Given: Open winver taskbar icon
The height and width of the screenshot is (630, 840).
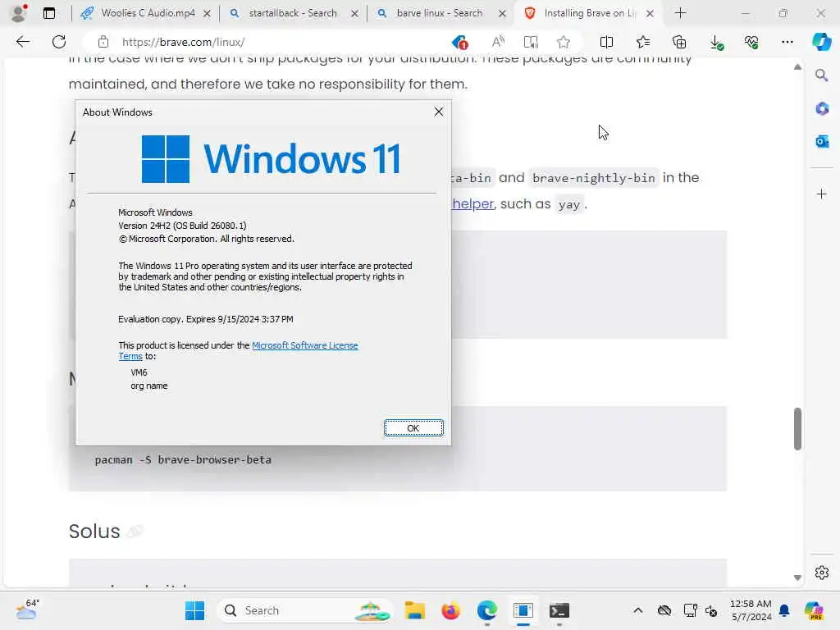Looking at the screenshot, I should coord(523,610).
